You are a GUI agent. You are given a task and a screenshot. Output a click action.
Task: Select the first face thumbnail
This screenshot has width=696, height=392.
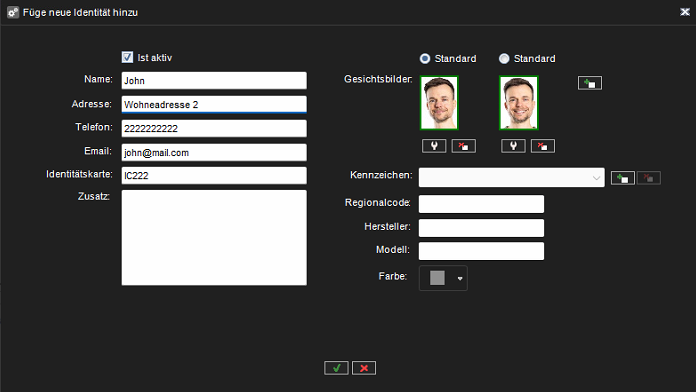point(439,103)
